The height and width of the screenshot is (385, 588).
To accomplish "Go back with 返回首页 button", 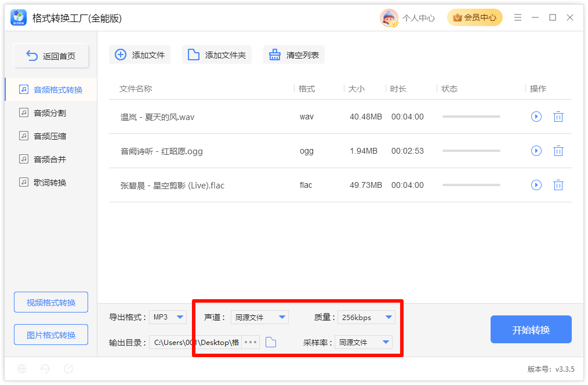I will (x=51, y=56).
